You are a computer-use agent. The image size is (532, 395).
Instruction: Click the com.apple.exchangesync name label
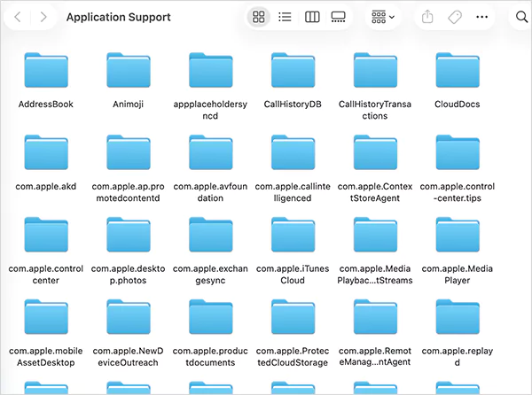click(x=210, y=275)
